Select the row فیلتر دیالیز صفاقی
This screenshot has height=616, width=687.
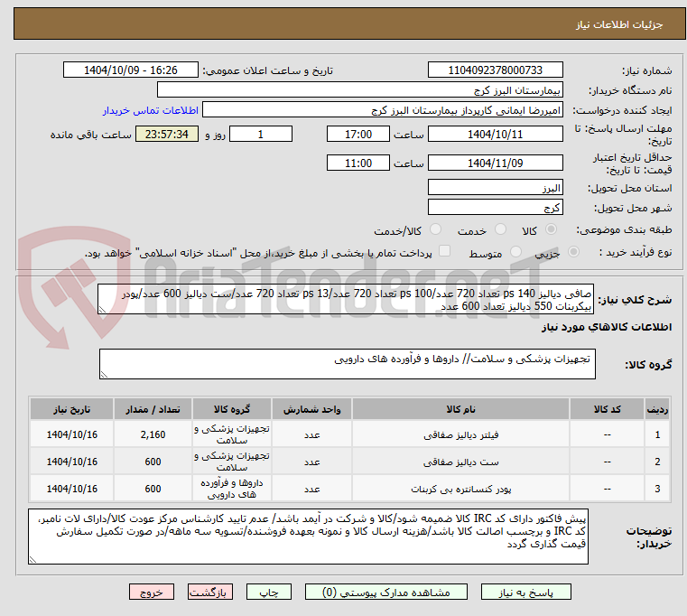click(349, 434)
